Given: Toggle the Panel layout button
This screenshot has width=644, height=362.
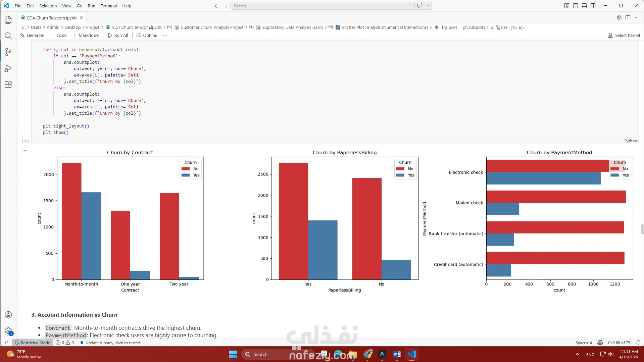Looking at the screenshot, I should 584,6.
